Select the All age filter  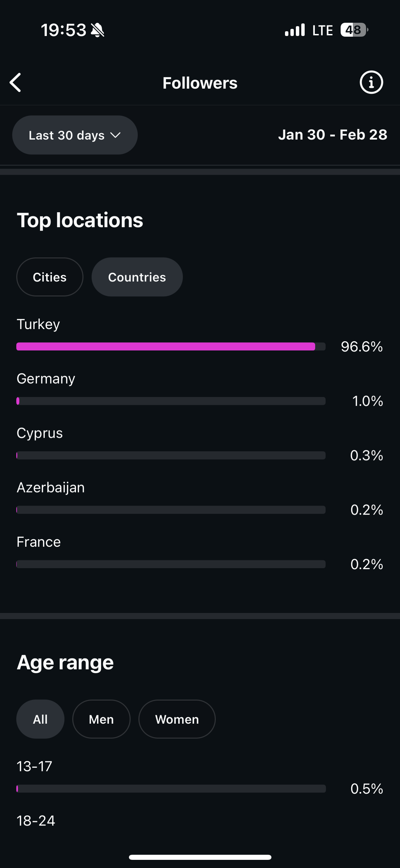coord(40,719)
